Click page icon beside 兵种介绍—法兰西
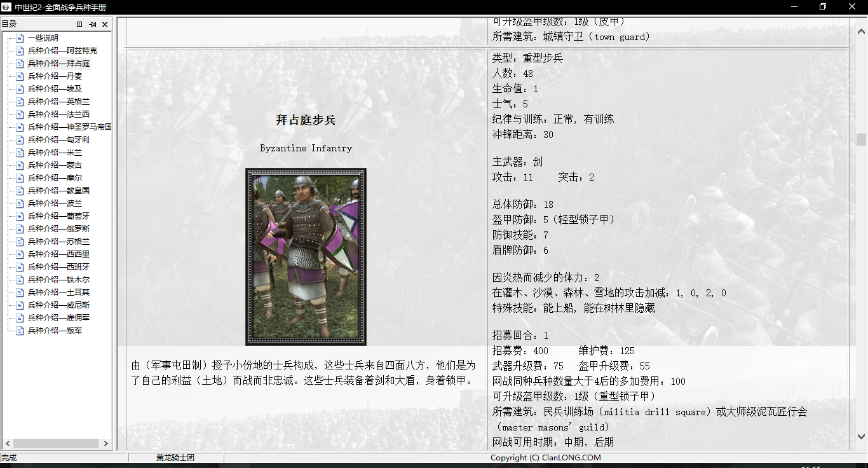868x468 pixels. [20, 114]
